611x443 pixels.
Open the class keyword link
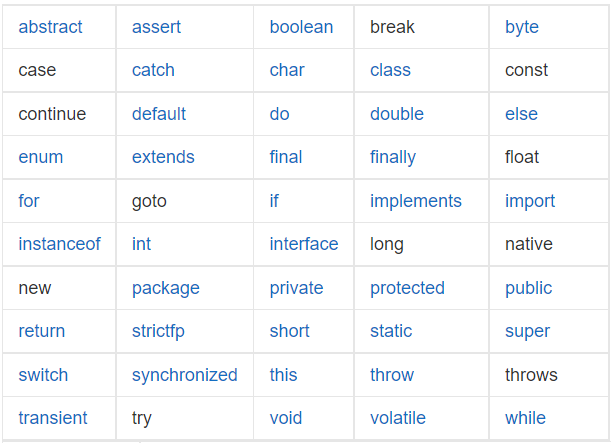click(x=390, y=71)
